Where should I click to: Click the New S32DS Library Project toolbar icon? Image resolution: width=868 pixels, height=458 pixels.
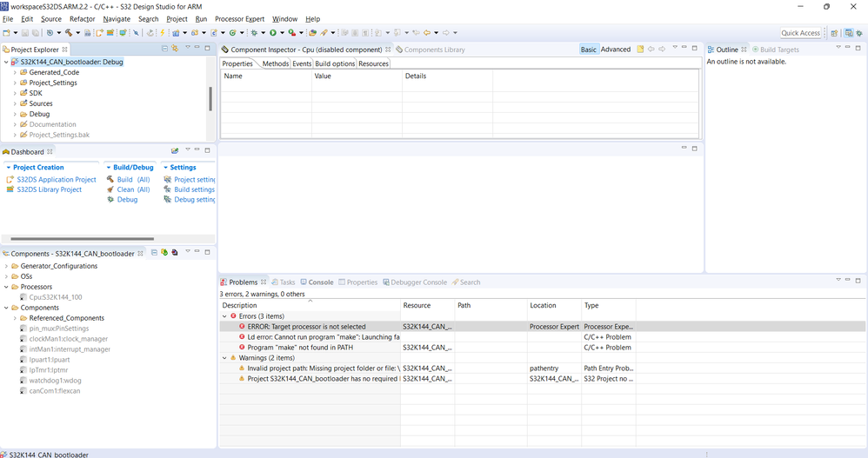click(110, 33)
